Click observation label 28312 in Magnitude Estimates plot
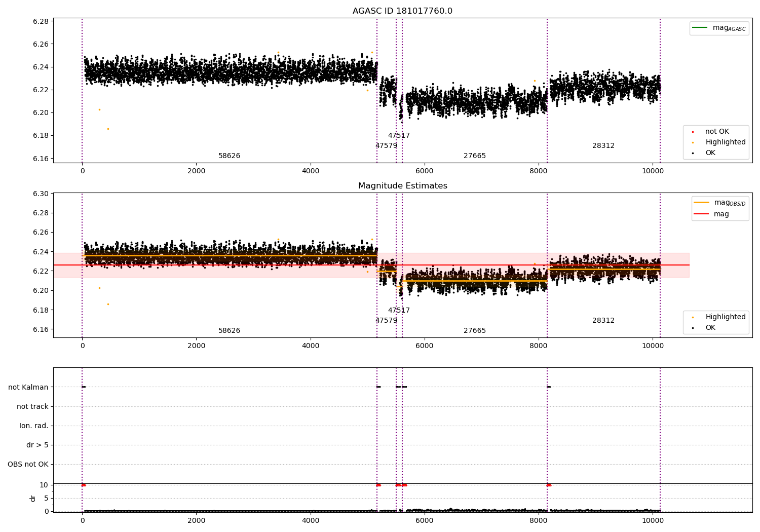 coord(603,321)
